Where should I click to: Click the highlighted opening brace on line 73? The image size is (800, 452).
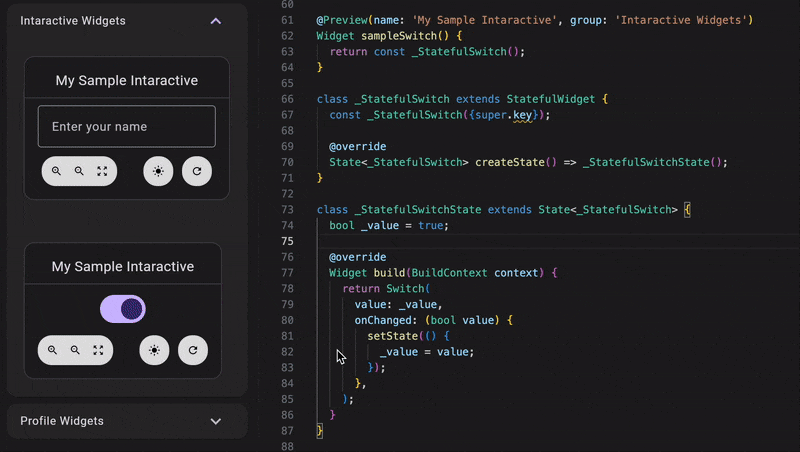pyautogui.click(x=687, y=210)
